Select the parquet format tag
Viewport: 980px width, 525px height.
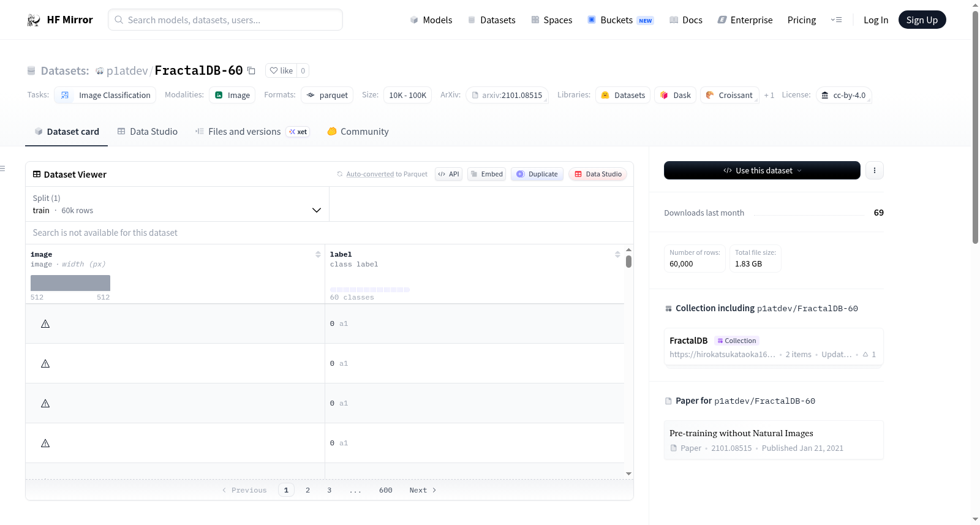click(x=327, y=95)
